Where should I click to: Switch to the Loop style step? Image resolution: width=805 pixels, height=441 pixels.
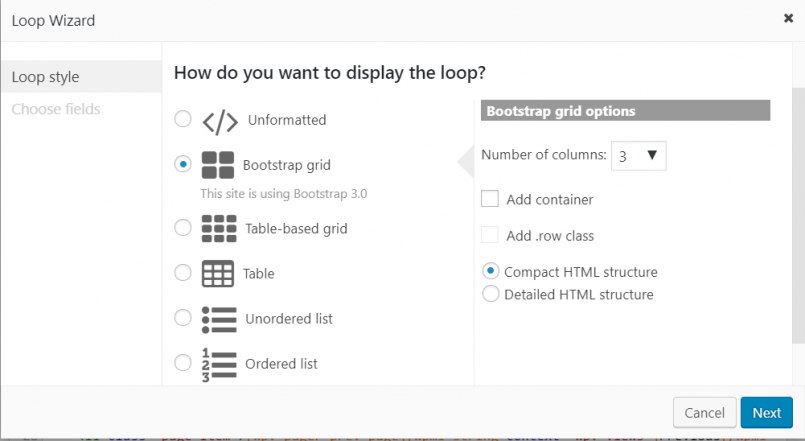[82, 76]
